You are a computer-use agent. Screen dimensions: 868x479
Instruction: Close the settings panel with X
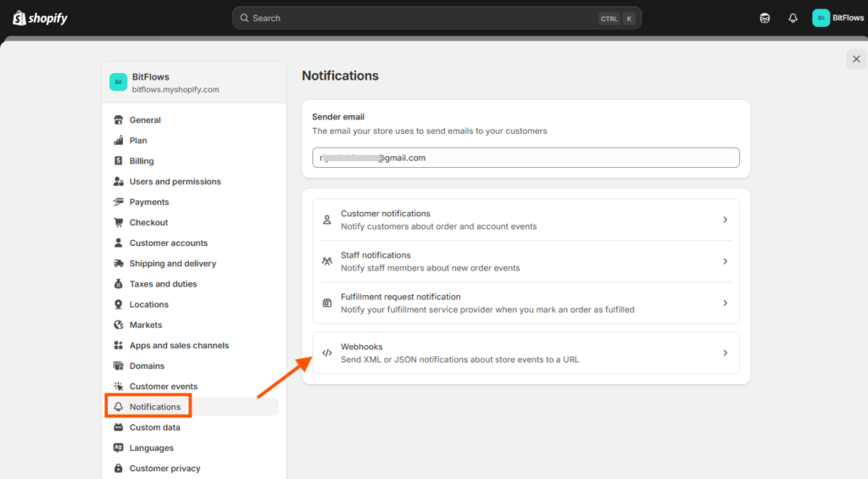tap(855, 58)
